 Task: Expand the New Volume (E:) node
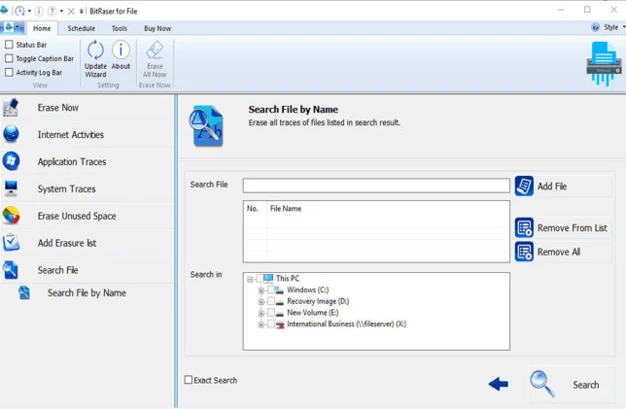[x=261, y=313]
